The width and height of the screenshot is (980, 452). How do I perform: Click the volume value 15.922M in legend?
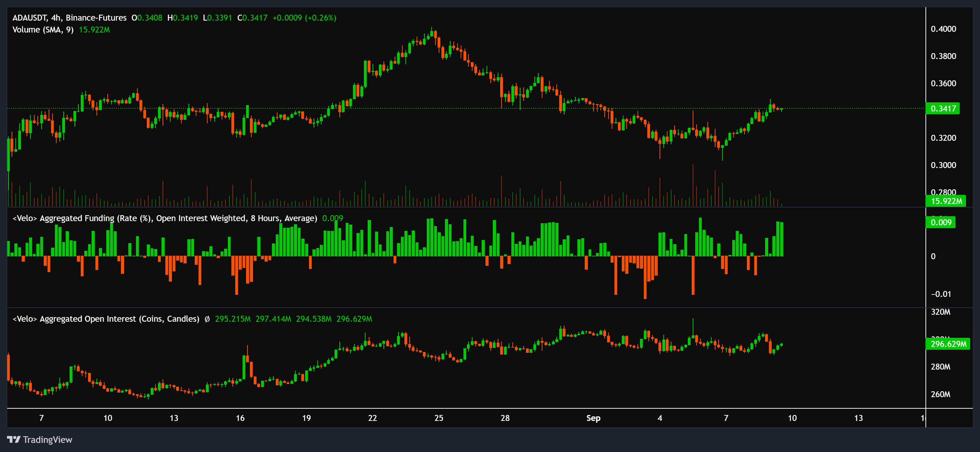pos(94,30)
